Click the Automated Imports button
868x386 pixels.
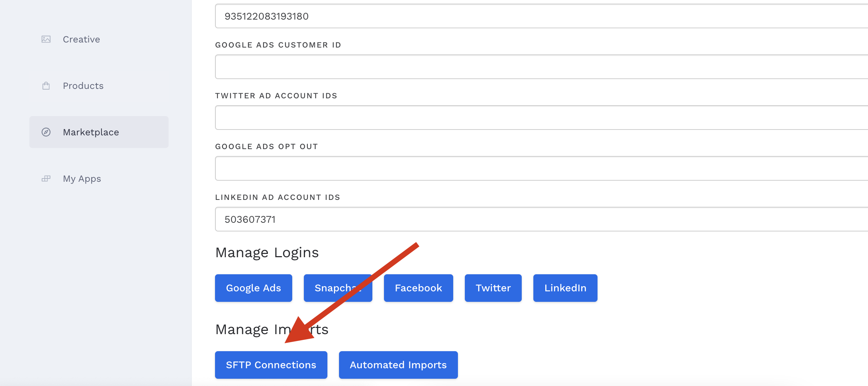pyautogui.click(x=398, y=365)
